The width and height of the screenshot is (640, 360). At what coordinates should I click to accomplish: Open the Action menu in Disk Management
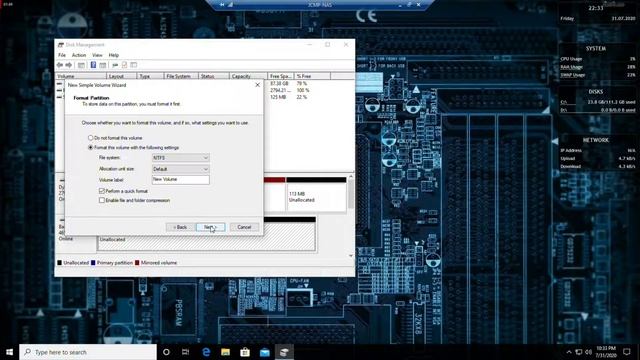[79, 55]
